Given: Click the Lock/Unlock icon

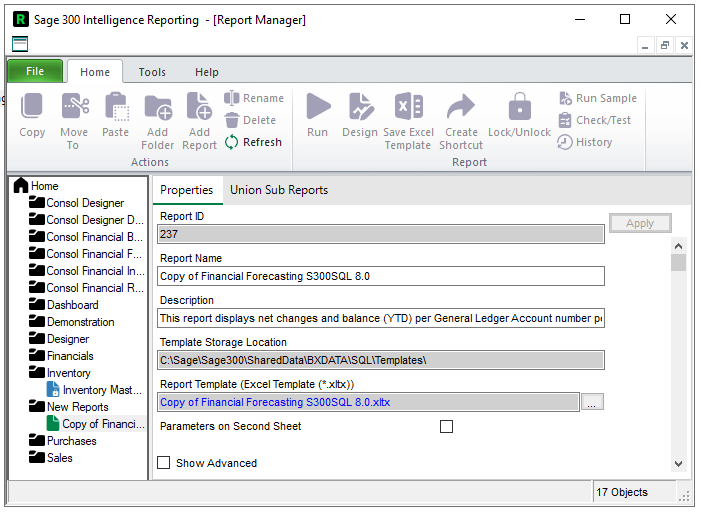Looking at the screenshot, I should tap(519, 106).
